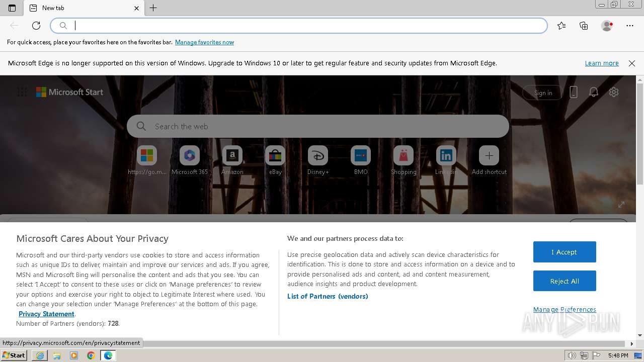Open the mobile phone icon on Microsoft Start
The image size is (644, 362).
click(574, 92)
